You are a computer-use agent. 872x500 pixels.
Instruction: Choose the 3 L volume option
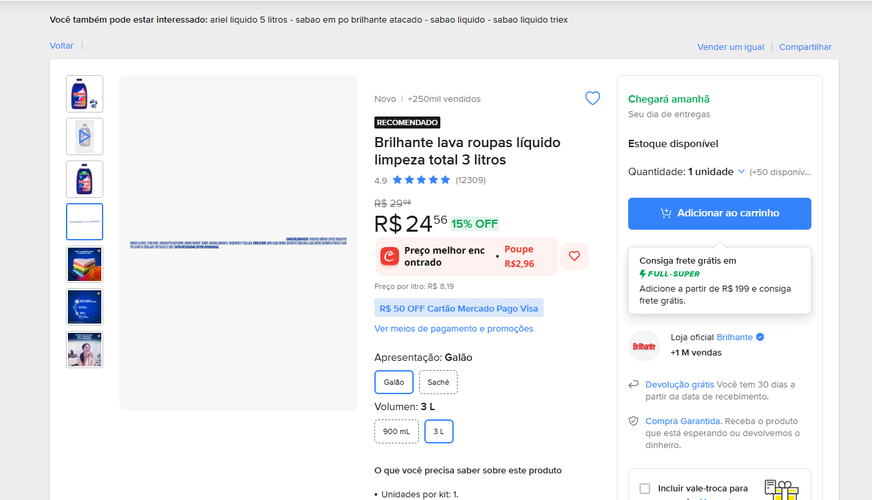[439, 432]
